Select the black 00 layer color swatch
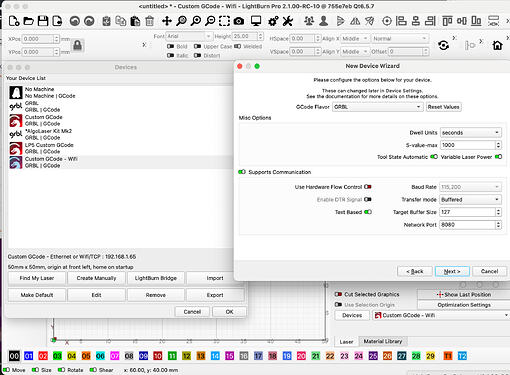Viewport: 510px width, 375px height. 14,356
